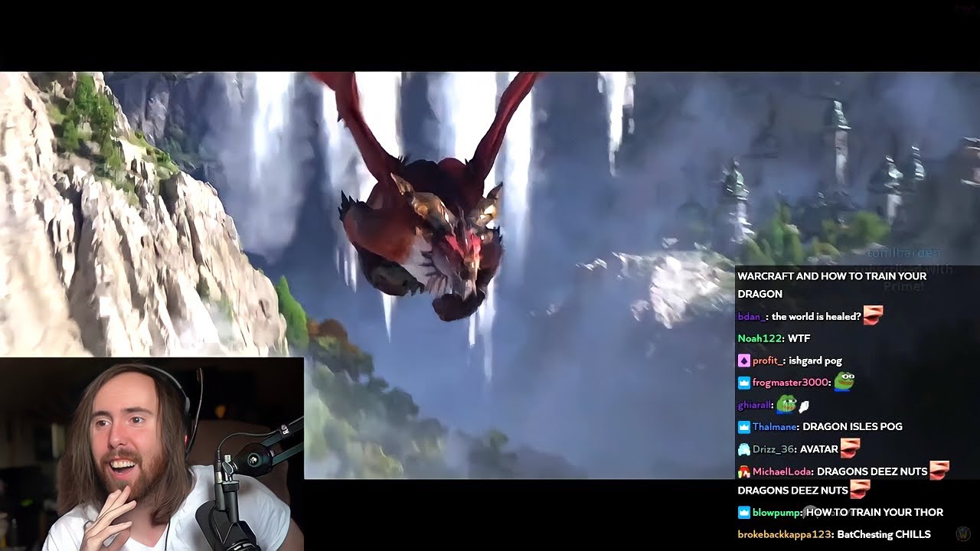Click the 'BatChesting CHILLS' message
This screenshot has height=551, width=980.
[884, 534]
